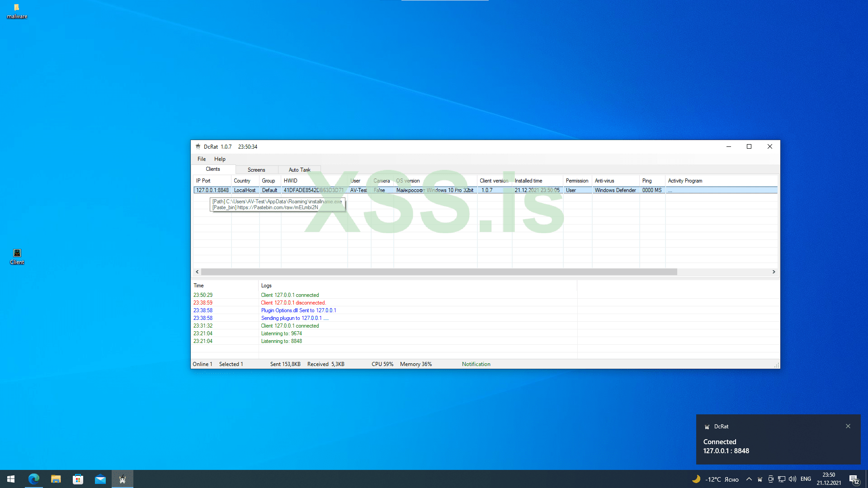Open Microsoft Store from the taskbar
The image size is (868, 488).
point(78,479)
